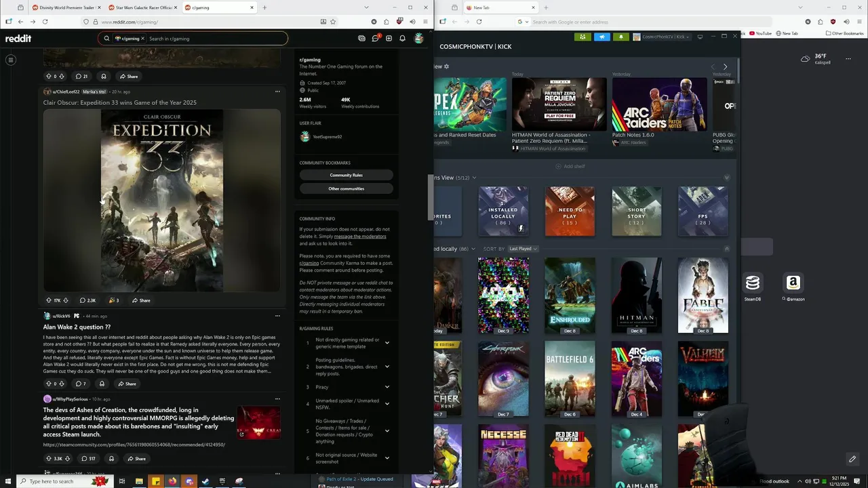The height and width of the screenshot is (488, 868).
Task: Open awards on the Expedition 33 post
Action: 114,300
